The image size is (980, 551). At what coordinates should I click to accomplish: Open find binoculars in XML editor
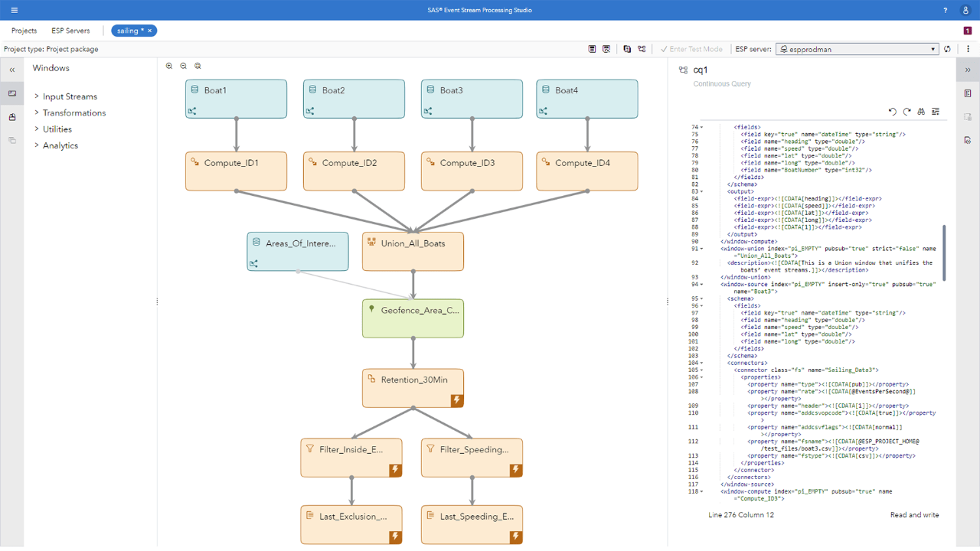921,112
